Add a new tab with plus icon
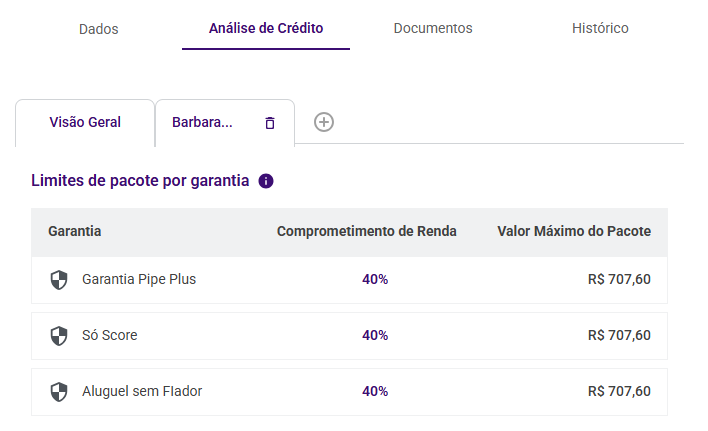The image size is (708, 431). 324,122
